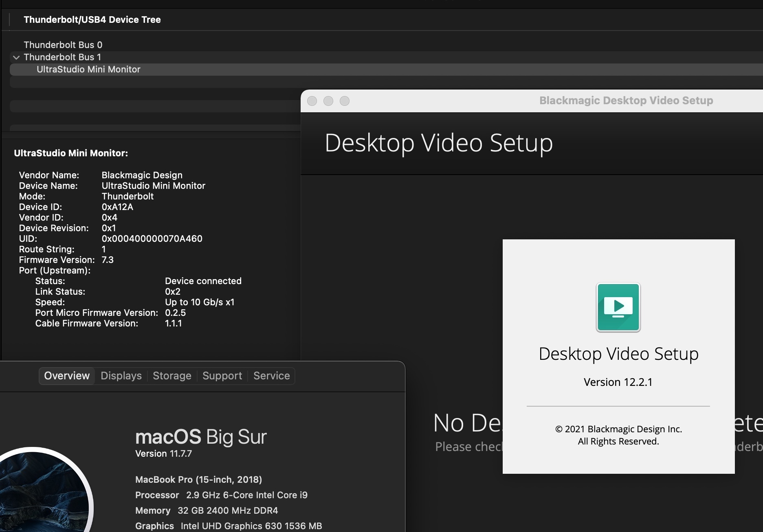Click the Device ID value 0xA12A
The height and width of the screenshot is (532, 763).
pyautogui.click(x=117, y=207)
